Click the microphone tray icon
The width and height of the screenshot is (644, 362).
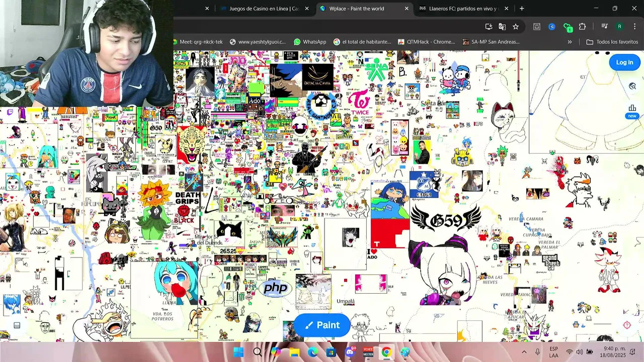[x=538, y=352]
